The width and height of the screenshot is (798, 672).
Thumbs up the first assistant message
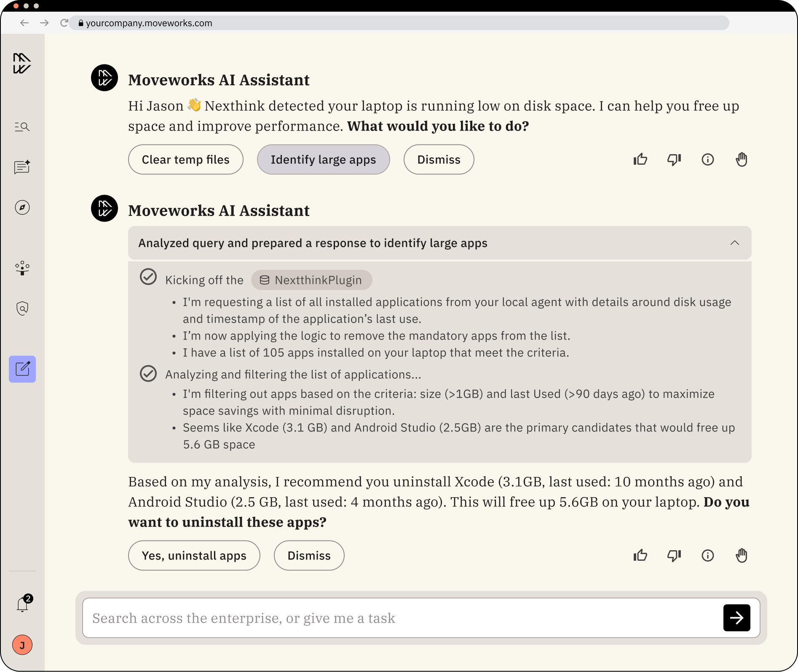pyautogui.click(x=640, y=160)
